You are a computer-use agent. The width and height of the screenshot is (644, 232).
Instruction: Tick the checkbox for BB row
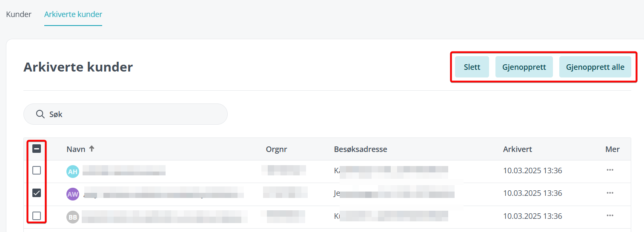37,216
